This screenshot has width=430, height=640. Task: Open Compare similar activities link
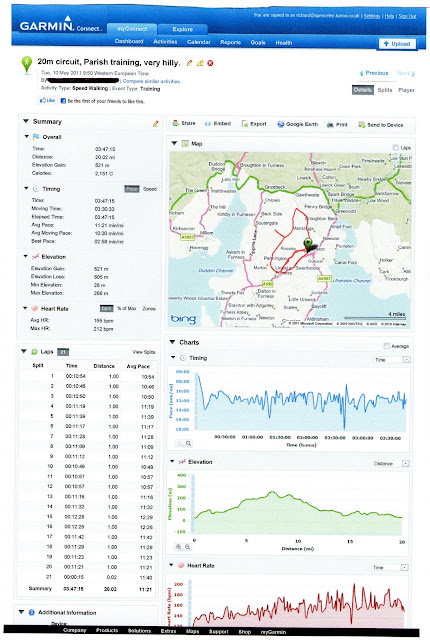151,81
